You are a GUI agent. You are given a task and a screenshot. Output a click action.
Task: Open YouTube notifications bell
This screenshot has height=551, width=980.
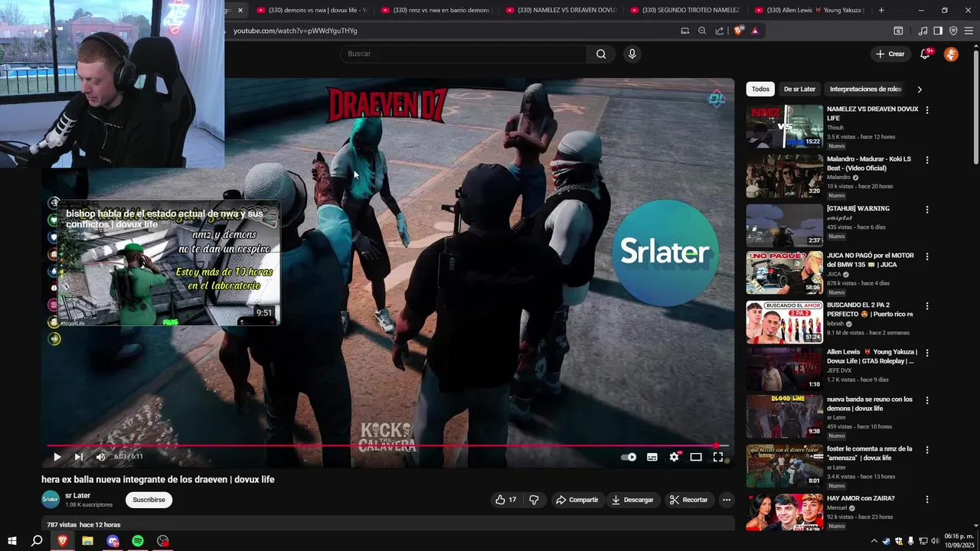[925, 54]
